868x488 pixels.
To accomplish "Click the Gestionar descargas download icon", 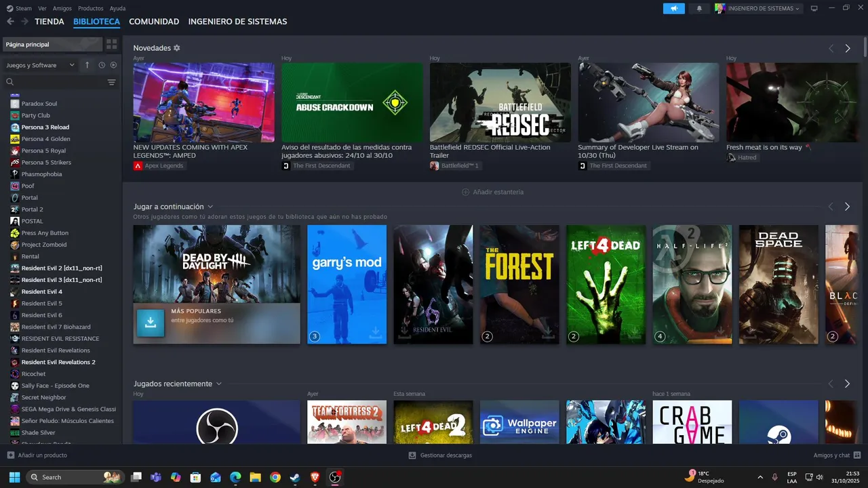I will 412,455.
